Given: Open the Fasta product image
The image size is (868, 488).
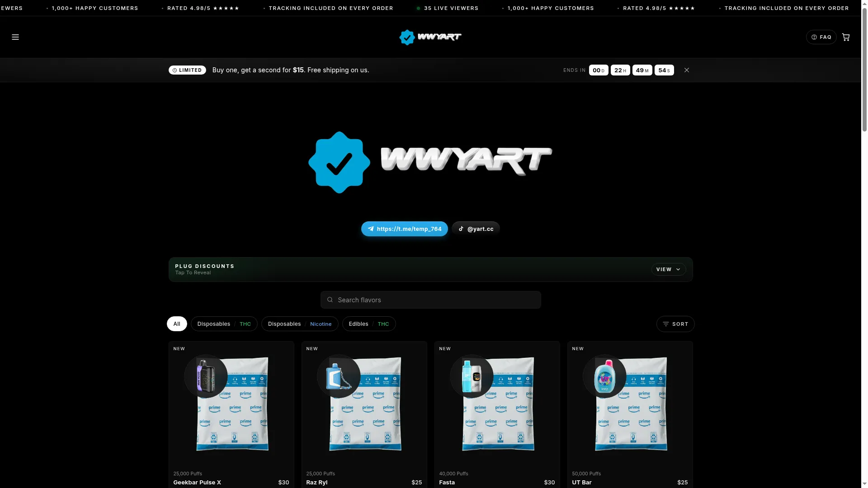Looking at the screenshot, I should 498,404.
